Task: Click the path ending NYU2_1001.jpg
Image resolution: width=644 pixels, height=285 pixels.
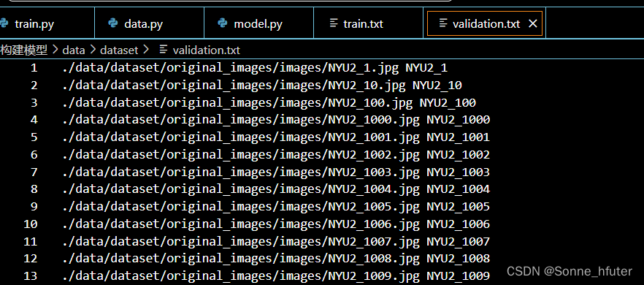Action: 241,137
